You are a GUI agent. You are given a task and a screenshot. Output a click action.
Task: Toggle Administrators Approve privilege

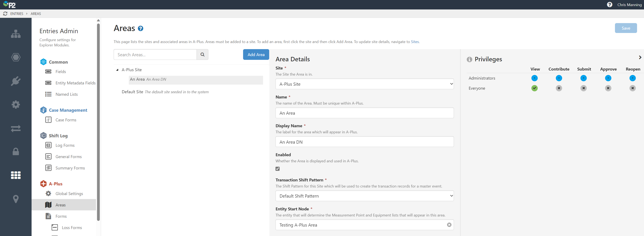coord(608,78)
